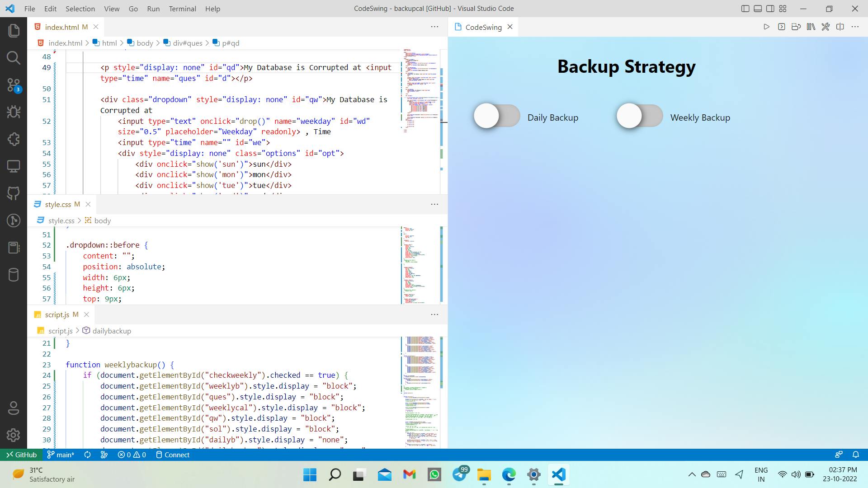Click the main* branch in status bar
The image size is (868, 488).
coord(61,455)
